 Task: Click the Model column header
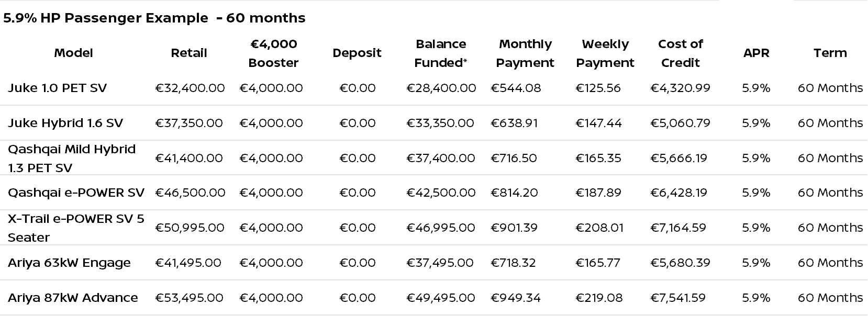73,53
